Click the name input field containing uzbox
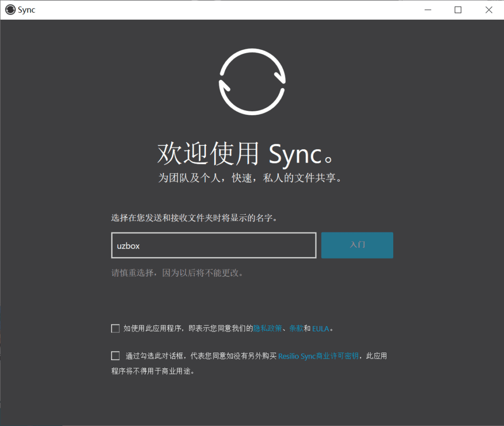This screenshot has height=426, width=504. (x=213, y=245)
